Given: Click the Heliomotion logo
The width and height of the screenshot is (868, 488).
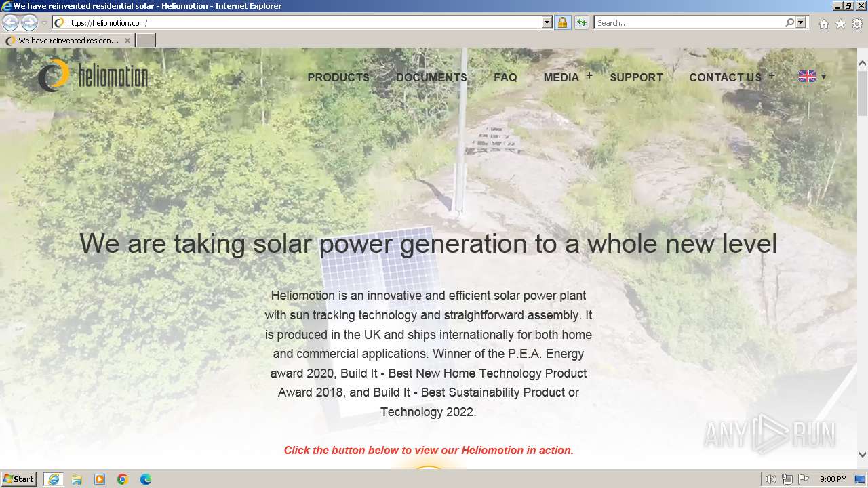Looking at the screenshot, I should tap(93, 75).
